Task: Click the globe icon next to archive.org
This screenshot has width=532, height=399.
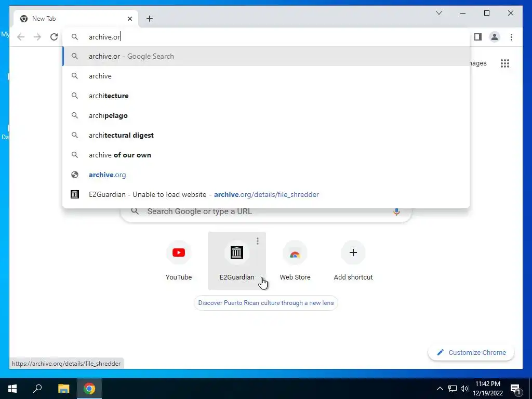Action: tap(75, 175)
